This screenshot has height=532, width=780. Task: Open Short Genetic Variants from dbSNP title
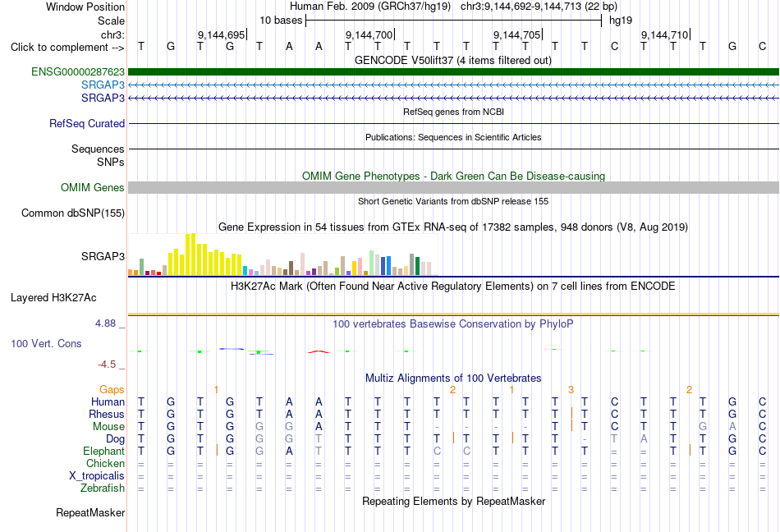[x=453, y=201]
